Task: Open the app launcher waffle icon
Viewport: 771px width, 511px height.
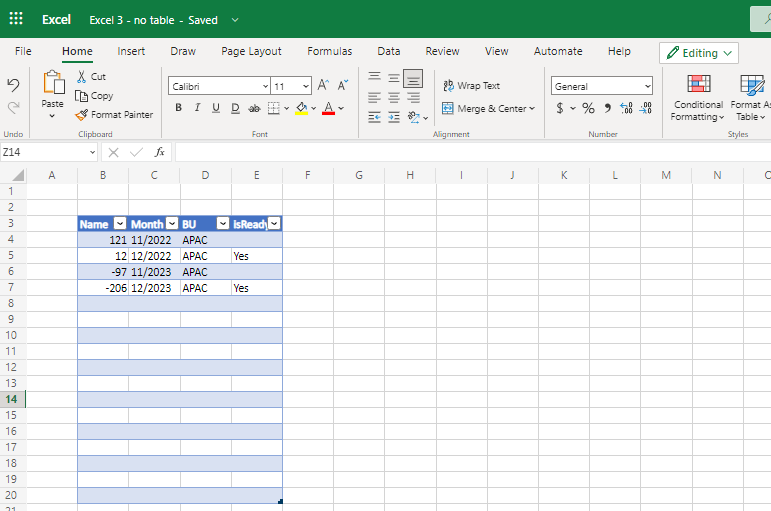Action: tap(16, 19)
